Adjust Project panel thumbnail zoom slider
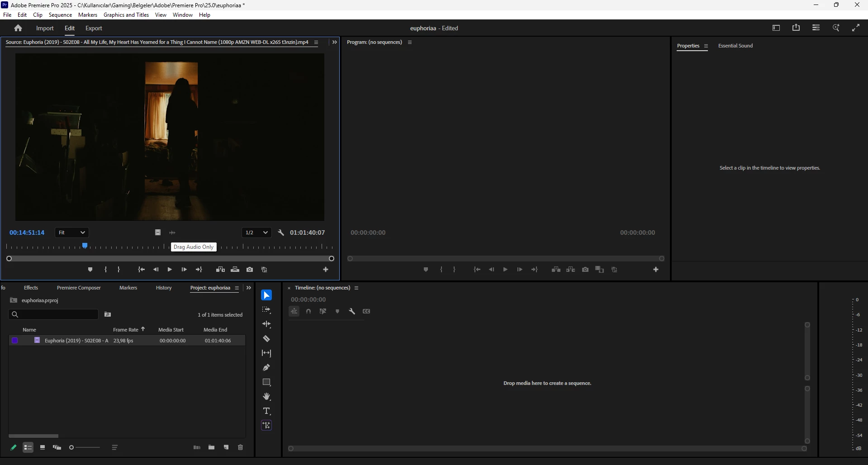The width and height of the screenshot is (868, 465). pyautogui.click(x=85, y=447)
